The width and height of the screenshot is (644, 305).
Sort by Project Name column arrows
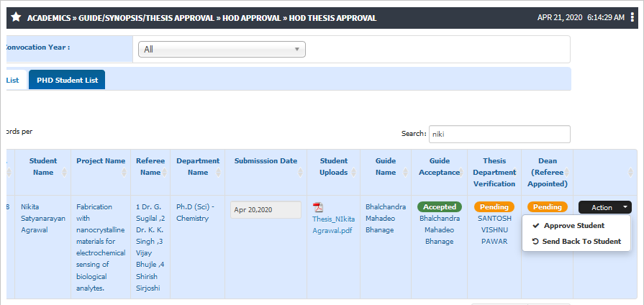pos(124,173)
